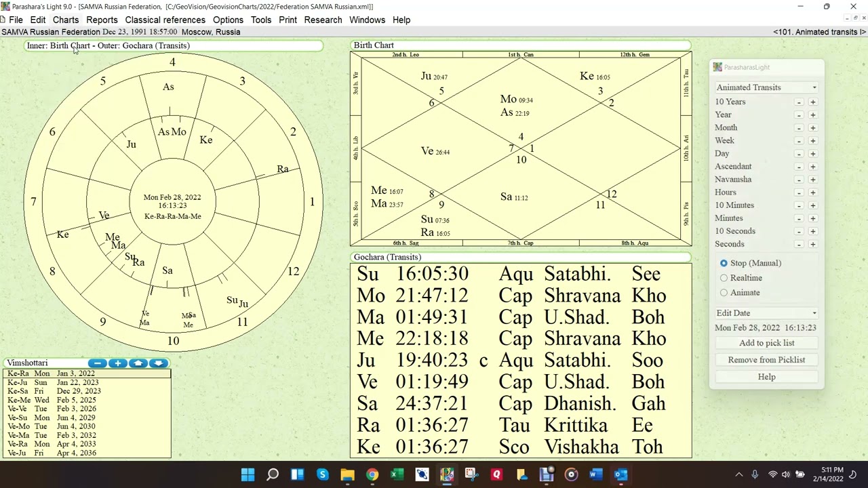Open Skype from the taskbar

[323, 474]
